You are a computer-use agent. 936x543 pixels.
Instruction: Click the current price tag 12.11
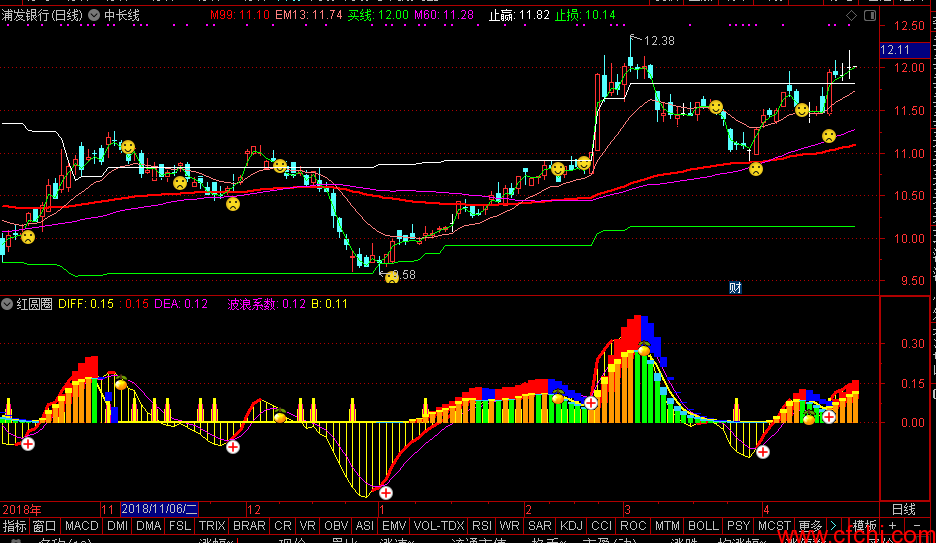tap(904, 50)
